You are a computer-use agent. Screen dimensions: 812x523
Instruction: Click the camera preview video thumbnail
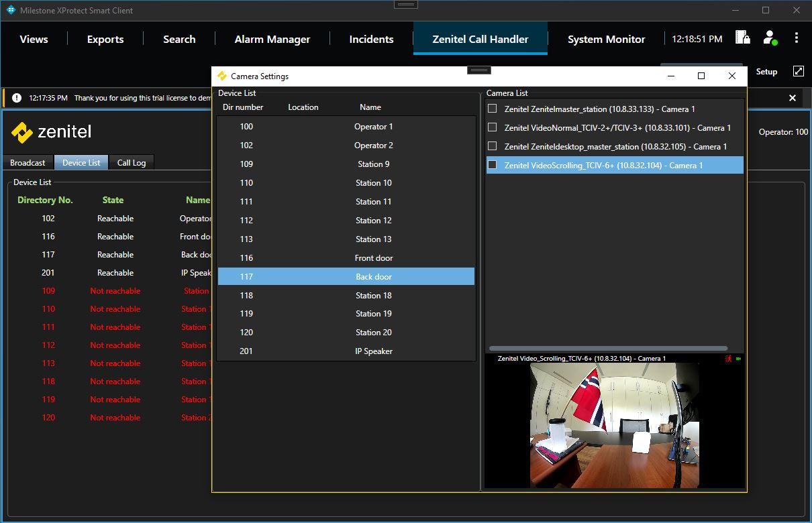(x=615, y=425)
